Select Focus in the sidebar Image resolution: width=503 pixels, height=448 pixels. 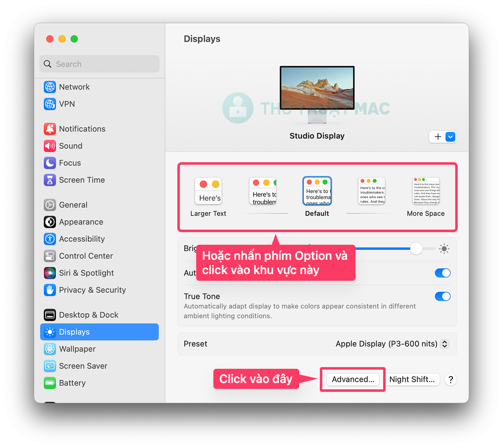click(70, 163)
